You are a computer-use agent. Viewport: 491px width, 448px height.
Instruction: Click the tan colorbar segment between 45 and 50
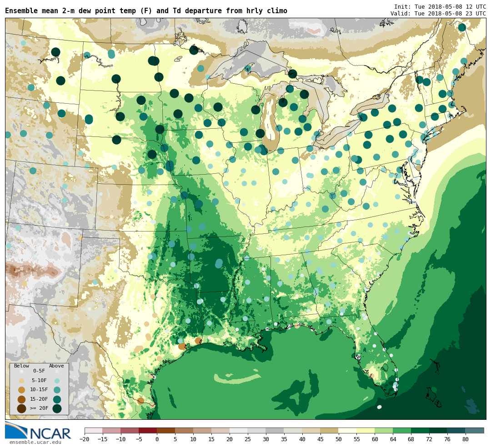[x=330, y=430]
